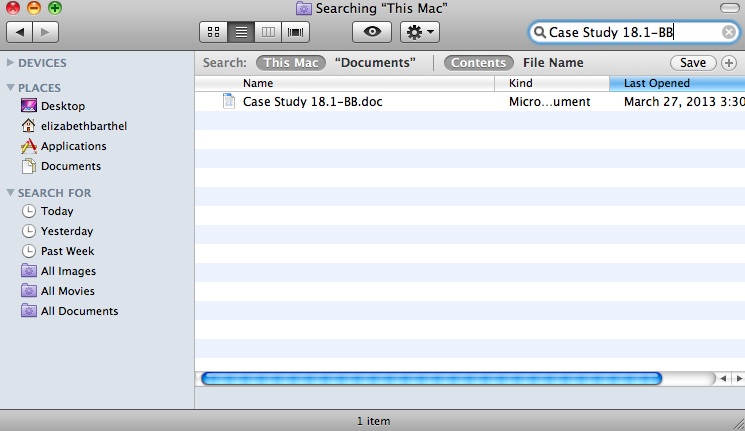745x431 pixels.
Task: Click the back navigation arrow
Action: point(21,33)
